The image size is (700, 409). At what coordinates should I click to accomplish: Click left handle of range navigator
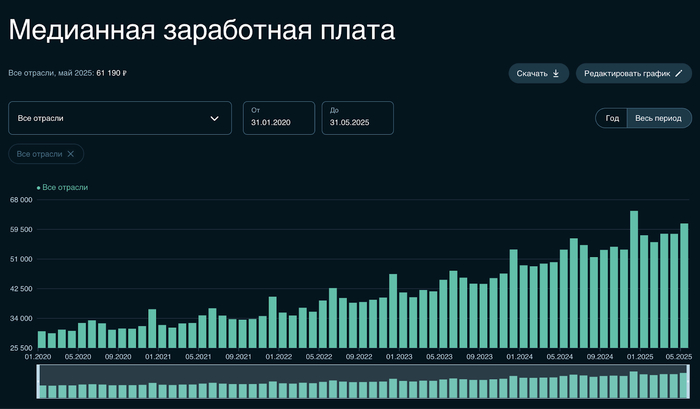(38, 382)
